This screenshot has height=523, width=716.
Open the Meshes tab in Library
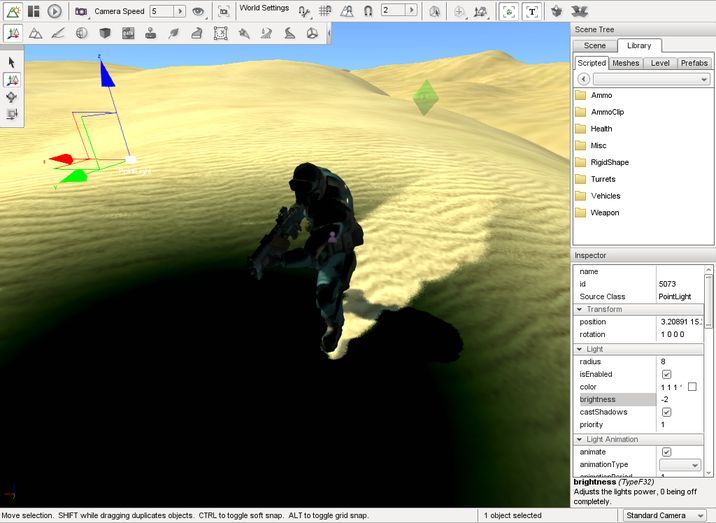click(626, 63)
